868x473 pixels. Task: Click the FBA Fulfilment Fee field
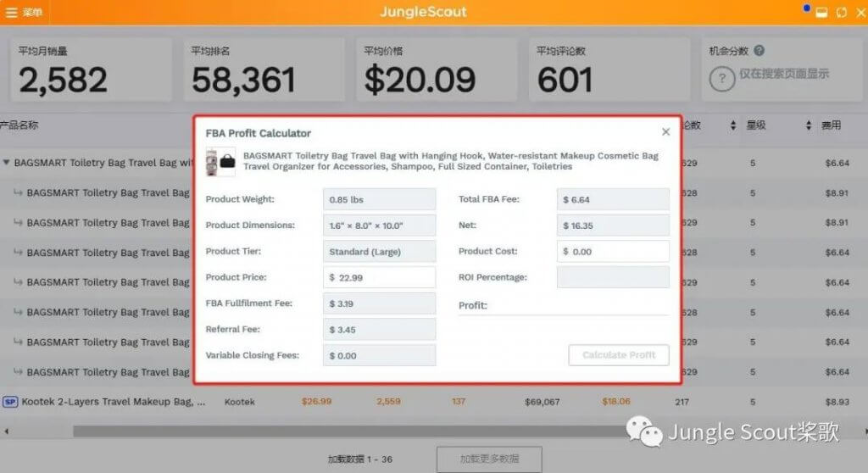[379, 303]
